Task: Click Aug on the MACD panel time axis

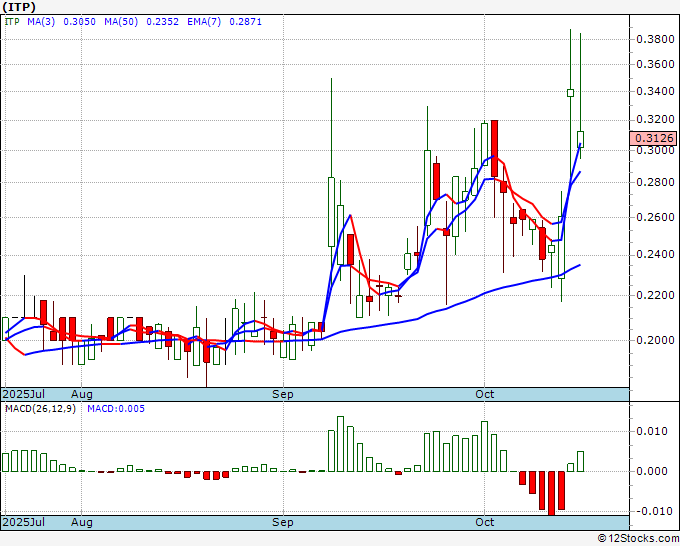Action: [82, 522]
